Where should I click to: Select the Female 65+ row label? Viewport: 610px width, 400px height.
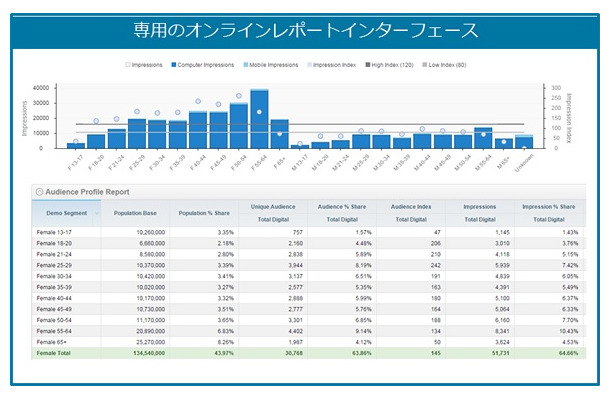coord(51,342)
